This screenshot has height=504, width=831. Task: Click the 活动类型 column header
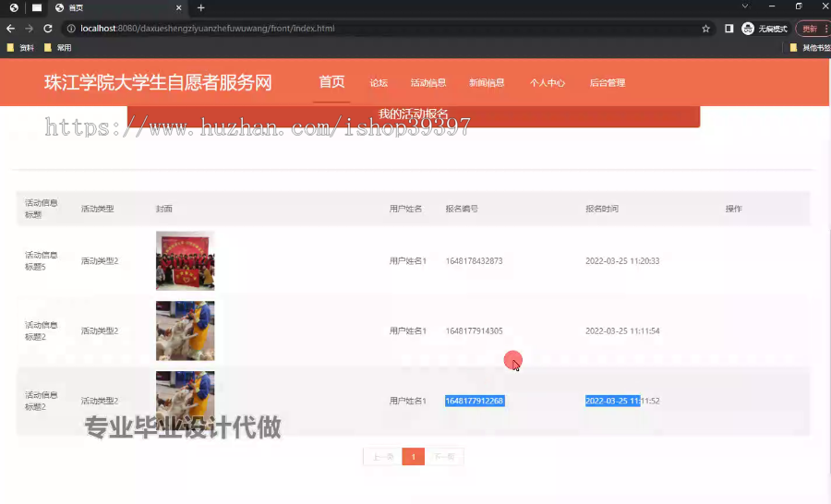point(97,209)
